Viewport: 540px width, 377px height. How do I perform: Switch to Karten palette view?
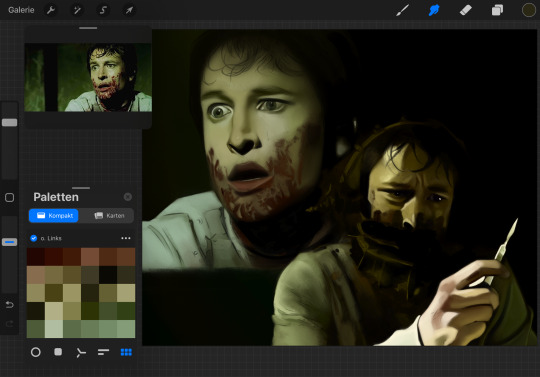click(109, 216)
